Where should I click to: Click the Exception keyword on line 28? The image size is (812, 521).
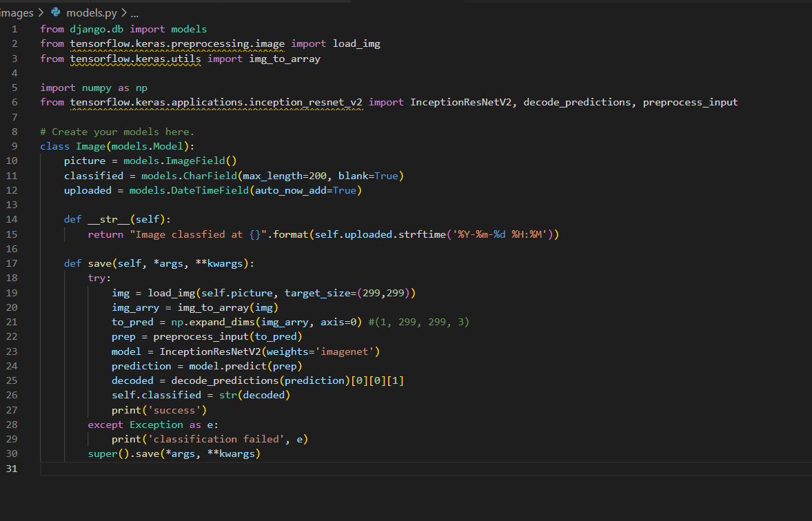tap(156, 424)
